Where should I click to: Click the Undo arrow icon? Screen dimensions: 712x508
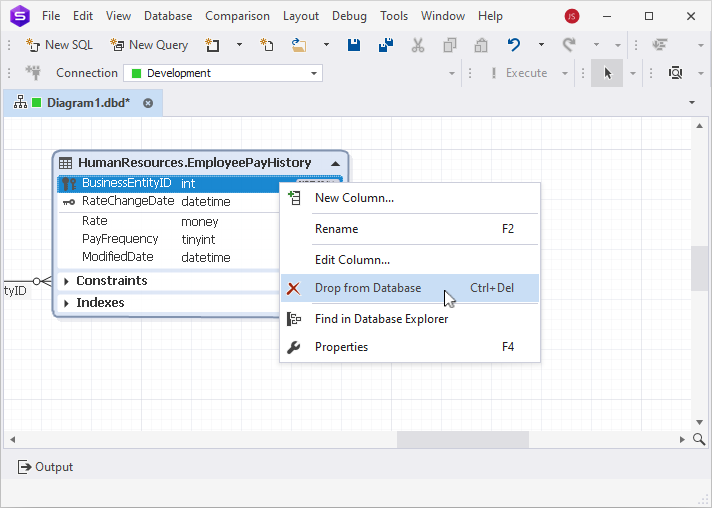[514, 45]
